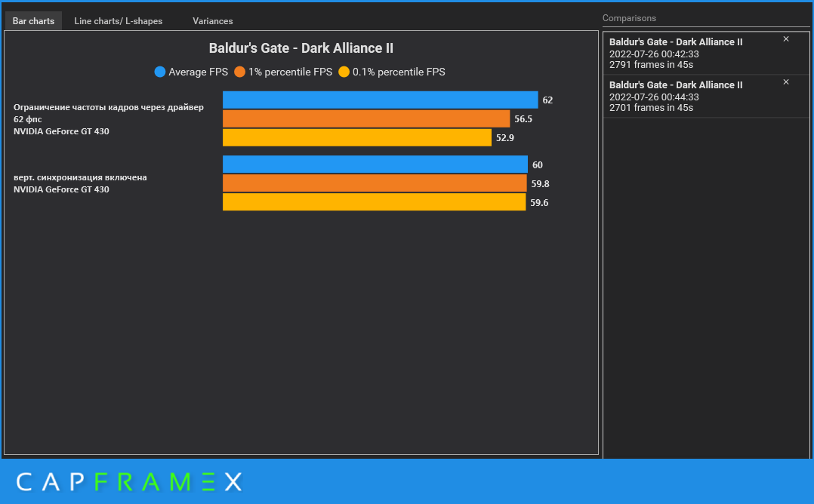Click the blue bar valued 62
This screenshot has height=504, width=814.
click(380, 100)
